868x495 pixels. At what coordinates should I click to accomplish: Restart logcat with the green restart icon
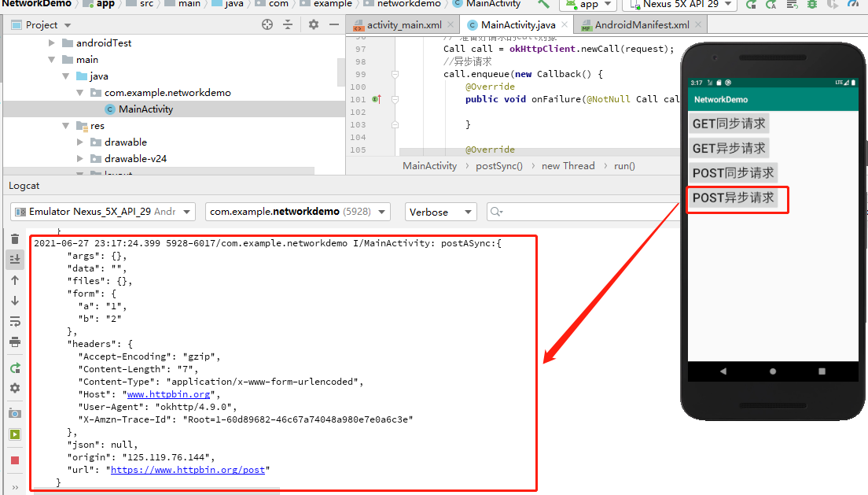point(15,368)
